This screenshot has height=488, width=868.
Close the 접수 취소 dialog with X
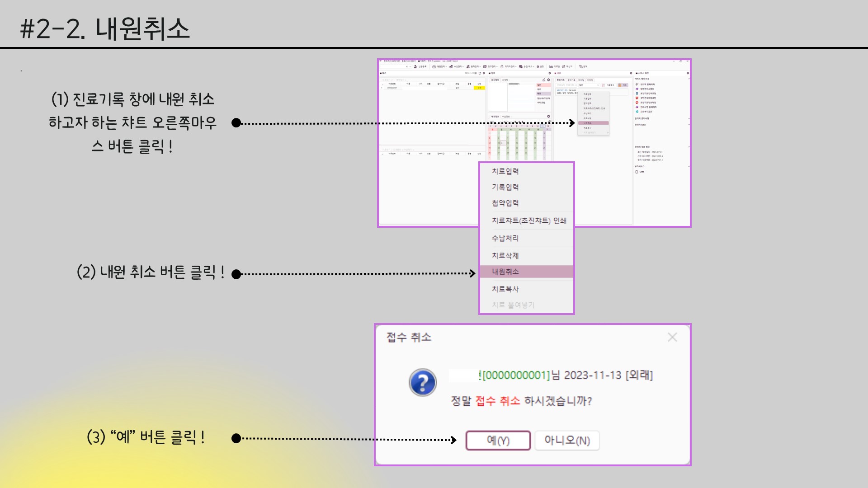(672, 338)
